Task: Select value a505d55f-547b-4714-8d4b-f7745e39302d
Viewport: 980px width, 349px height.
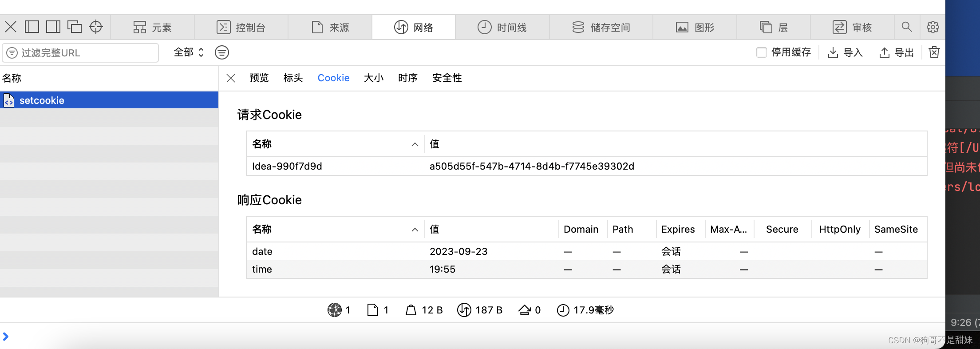Action: (532, 166)
